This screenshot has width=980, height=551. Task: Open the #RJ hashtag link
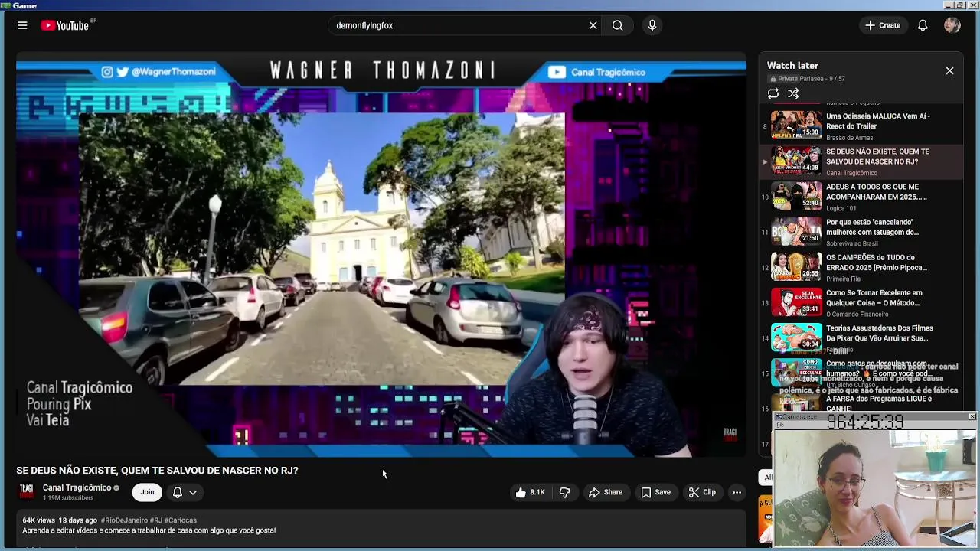pos(156,520)
